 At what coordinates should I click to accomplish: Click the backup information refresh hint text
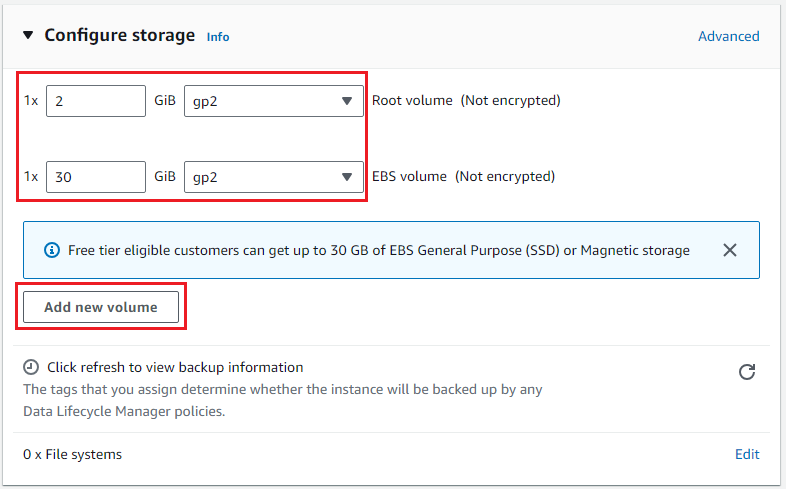coord(175,368)
